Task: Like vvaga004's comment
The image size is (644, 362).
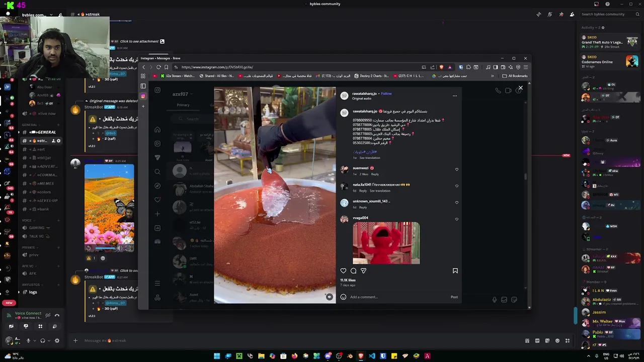Action: click(x=457, y=219)
